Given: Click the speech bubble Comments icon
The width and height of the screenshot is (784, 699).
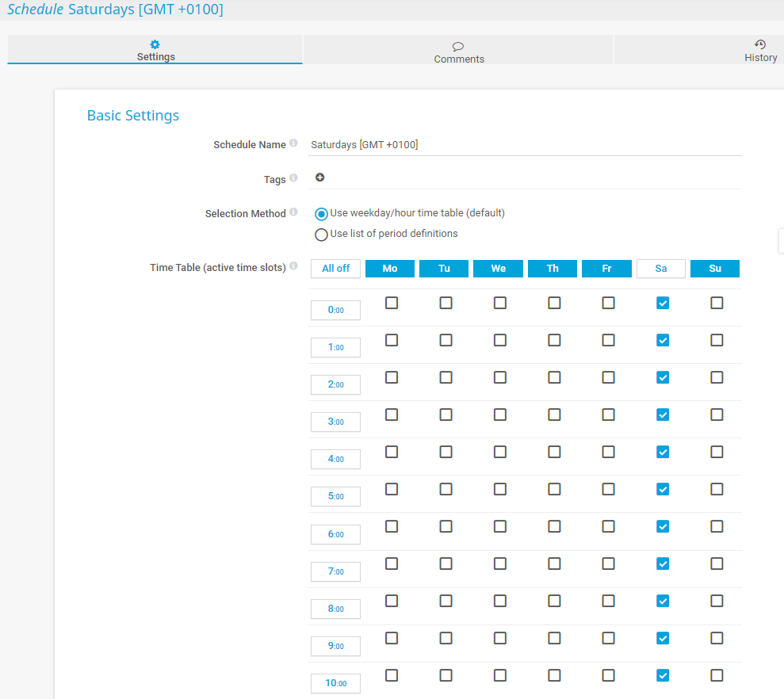Looking at the screenshot, I should tap(458, 46).
